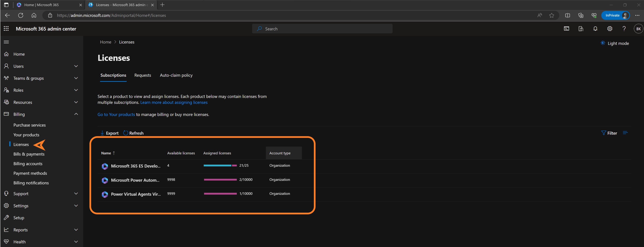Open the notifications bell icon
This screenshot has height=247, width=644.
(x=595, y=29)
